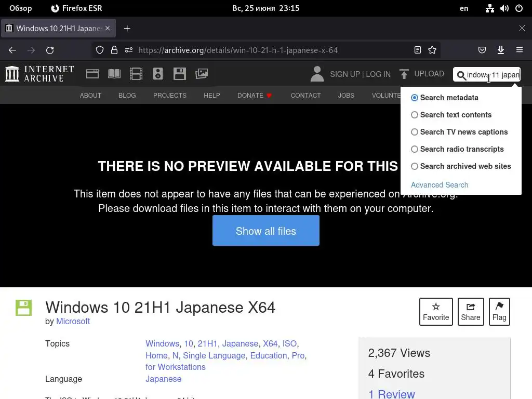Select Search text contents option
Screen dimensions: 532x399
tap(451, 115)
